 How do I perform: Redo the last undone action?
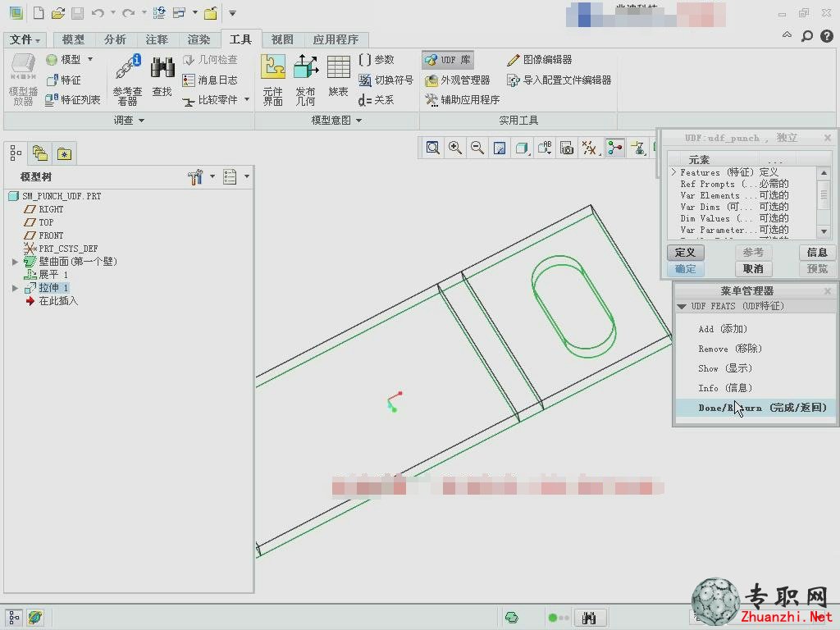(128, 13)
